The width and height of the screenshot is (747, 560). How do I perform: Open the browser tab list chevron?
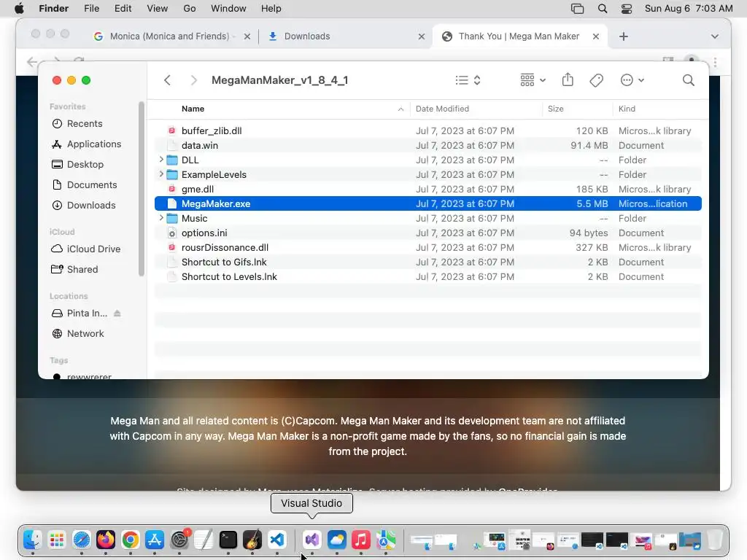click(715, 36)
